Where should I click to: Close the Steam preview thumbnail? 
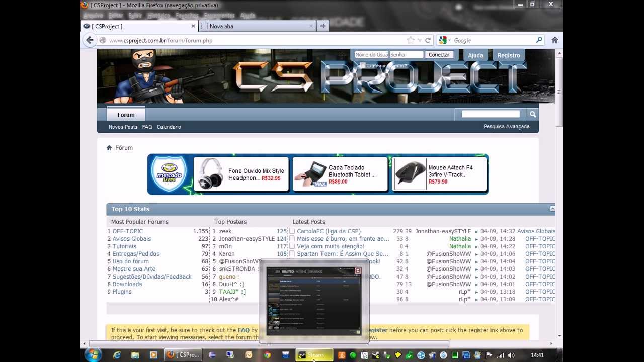[x=358, y=270]
